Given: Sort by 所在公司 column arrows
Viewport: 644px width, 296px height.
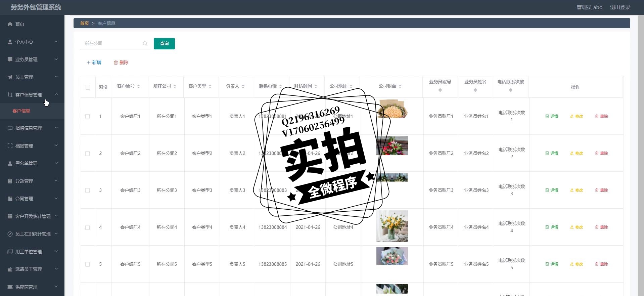Looking at the screenshot, I should (x=175, y=86).
